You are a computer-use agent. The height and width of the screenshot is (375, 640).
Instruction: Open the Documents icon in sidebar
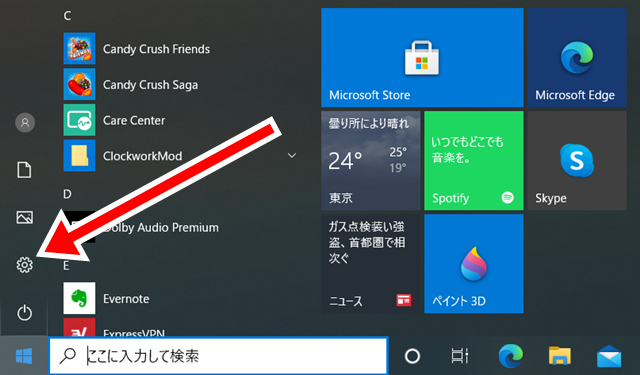point(24,170)
